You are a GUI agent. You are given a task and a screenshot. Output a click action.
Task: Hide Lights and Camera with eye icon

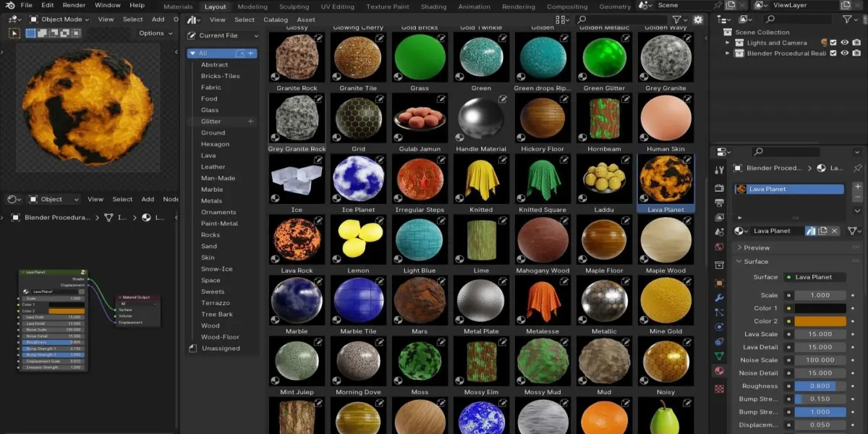[x=845, y=43]
